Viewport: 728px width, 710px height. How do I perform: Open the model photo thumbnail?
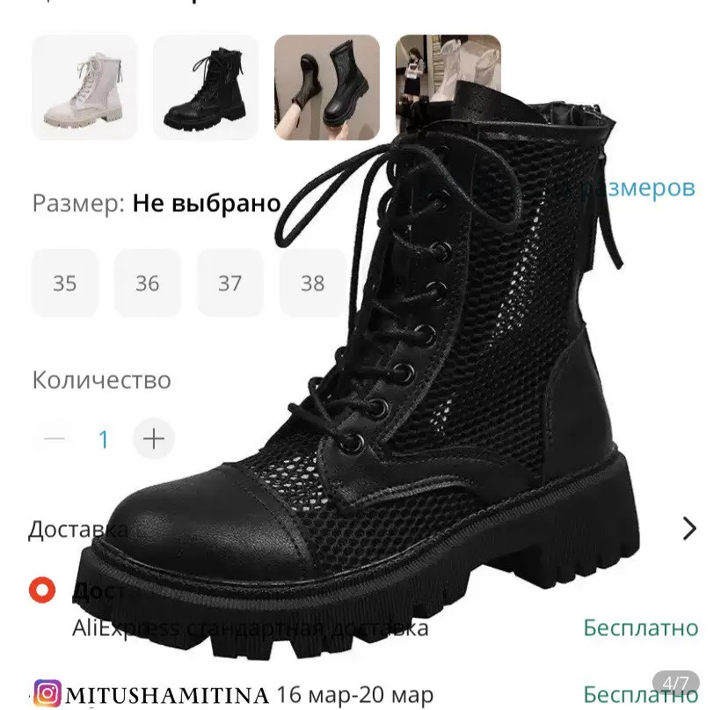click(448, 87)
